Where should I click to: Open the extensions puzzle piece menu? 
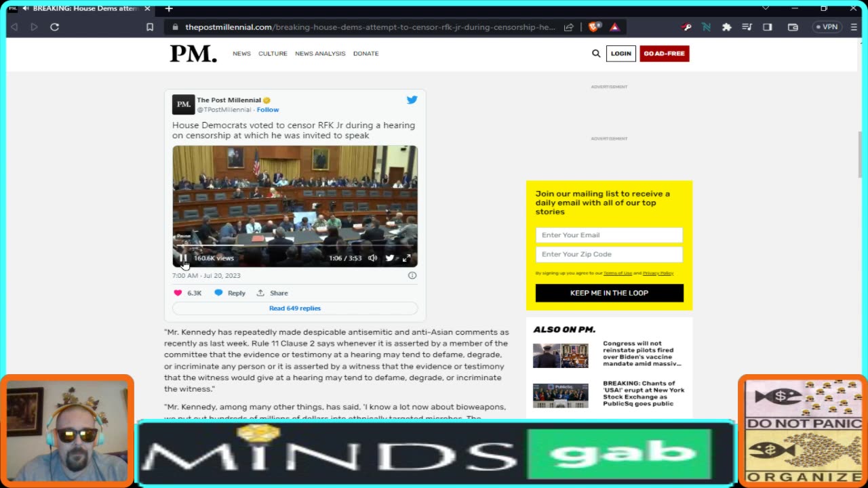pos(726,27)
